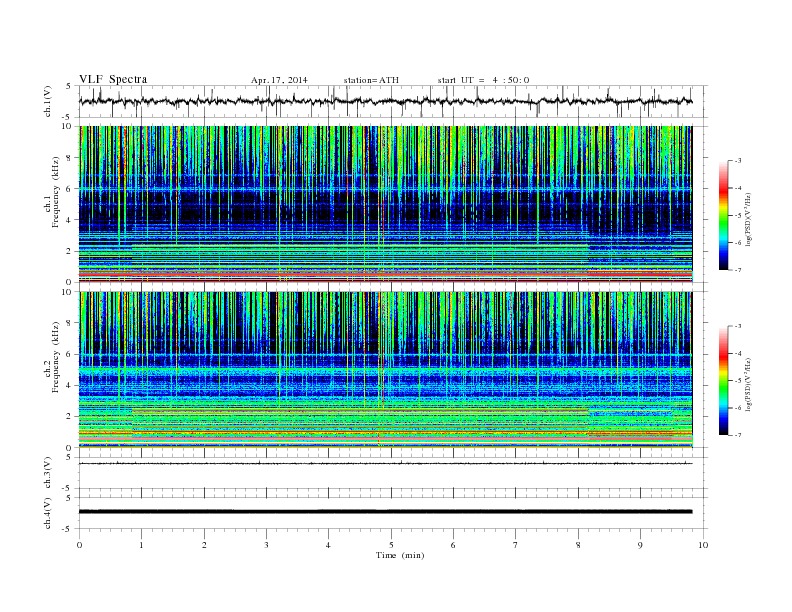Click the ch.1 frequency tick label "8"

pyautogui.click(x=69, y=158)
